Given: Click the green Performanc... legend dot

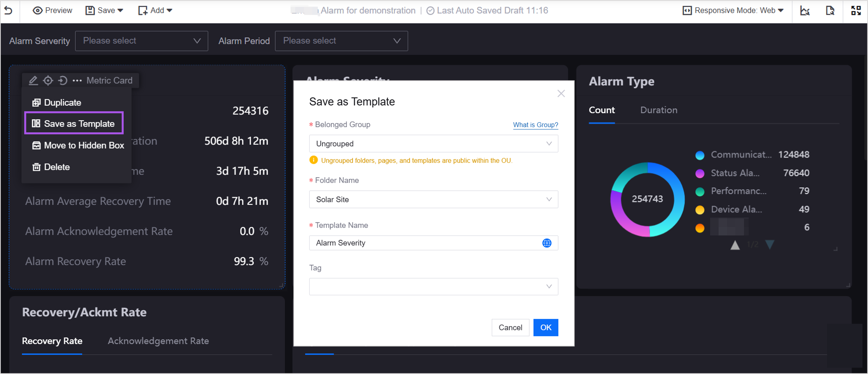Looking at the screenshot, I should 700,192.
